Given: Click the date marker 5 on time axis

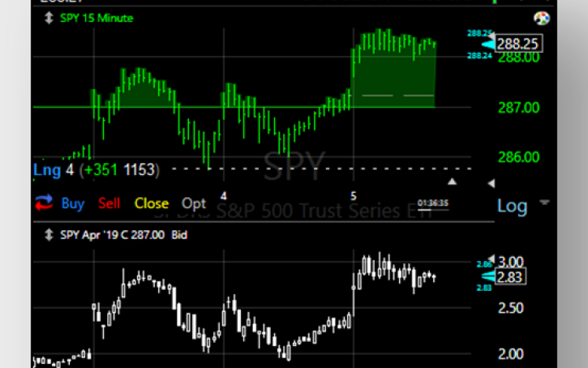Looking at the screenshot, I should (x=353, y=195).
